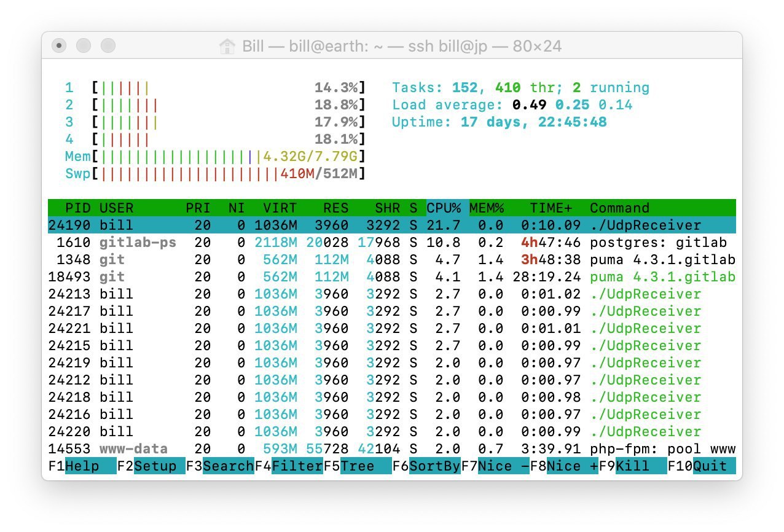Viewport: 784px width, 532px height.
Task: Select UdpReceiver row with PID 24212
Action: (392, 380)
